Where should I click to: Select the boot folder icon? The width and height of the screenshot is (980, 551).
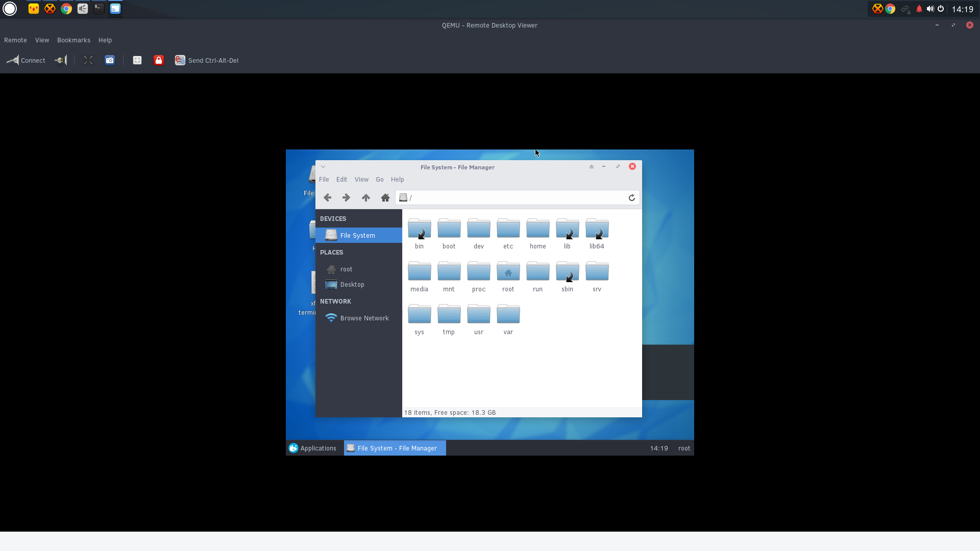[449, 229]
